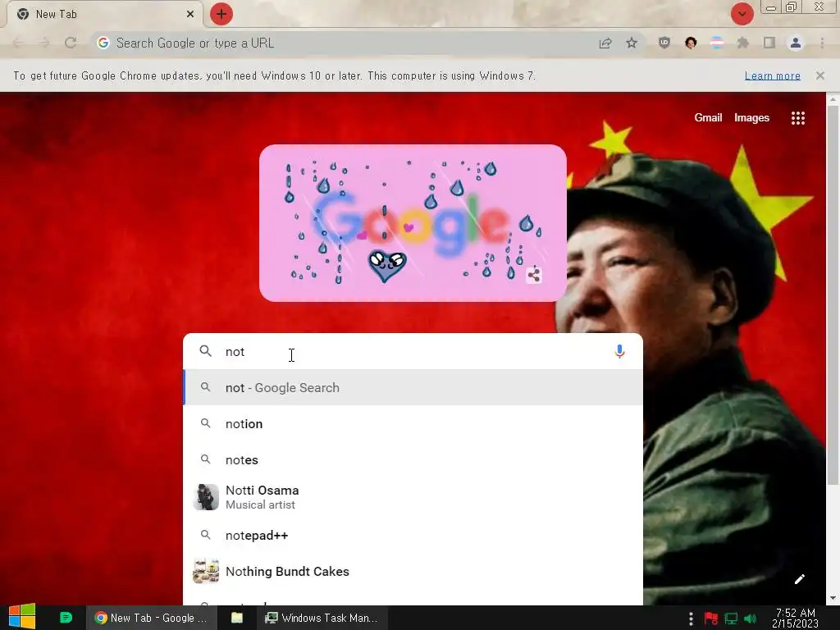Toggle the side panel icon
This screenshot has width=840, height=630.
(x=769, y=43)
